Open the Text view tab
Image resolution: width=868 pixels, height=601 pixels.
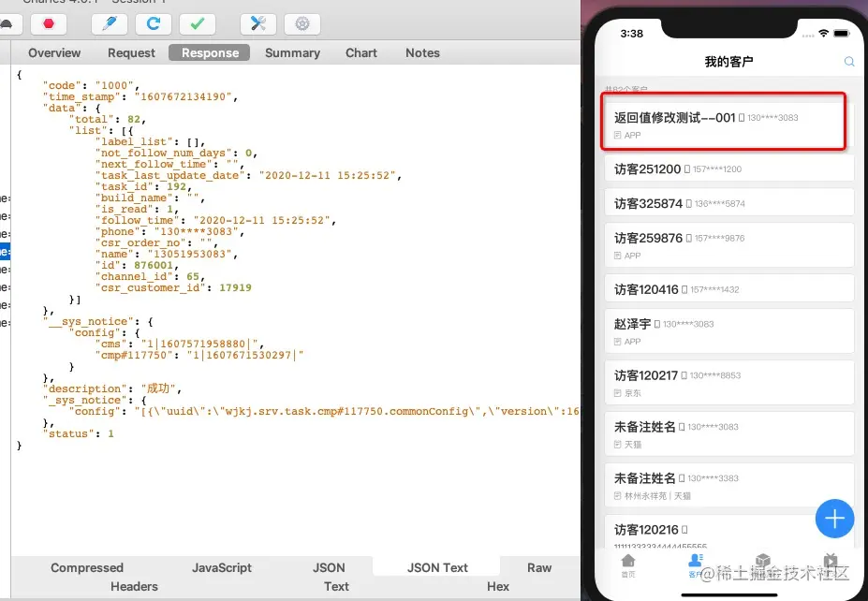coord(336,587)
